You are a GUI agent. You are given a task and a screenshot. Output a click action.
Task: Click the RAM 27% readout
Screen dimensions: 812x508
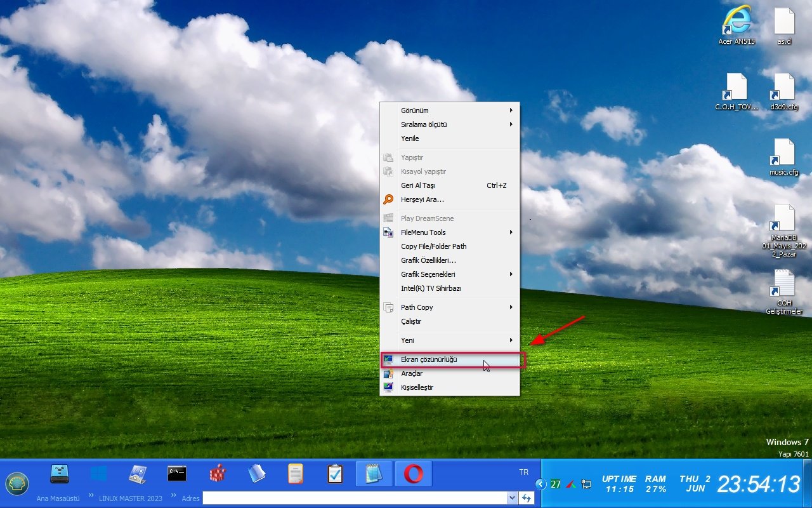point(656,484)
